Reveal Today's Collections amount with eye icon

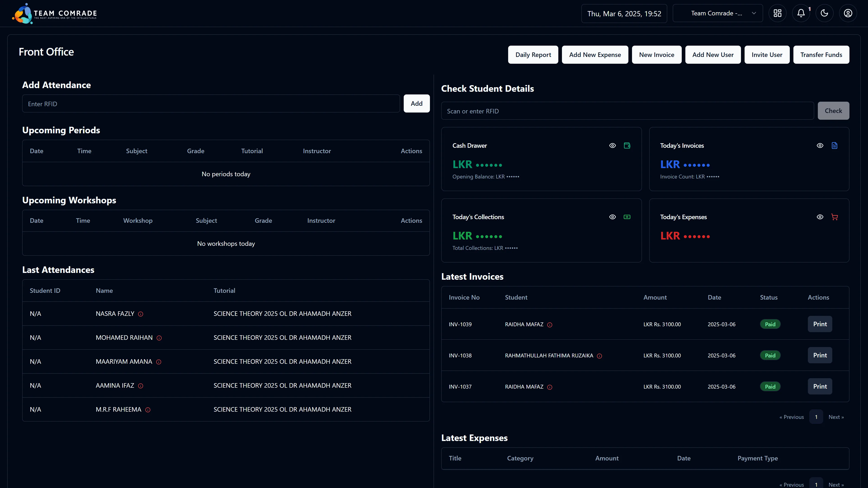tap(612, 217)
